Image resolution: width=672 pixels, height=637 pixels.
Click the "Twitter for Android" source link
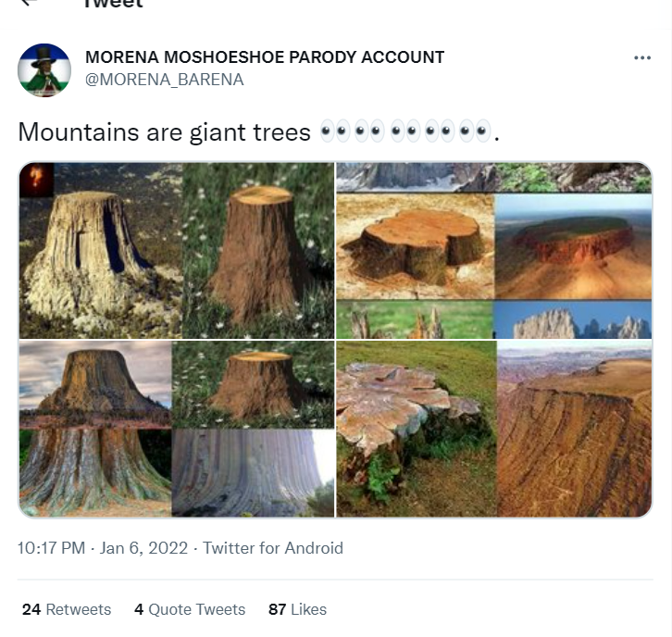point(273,548)
